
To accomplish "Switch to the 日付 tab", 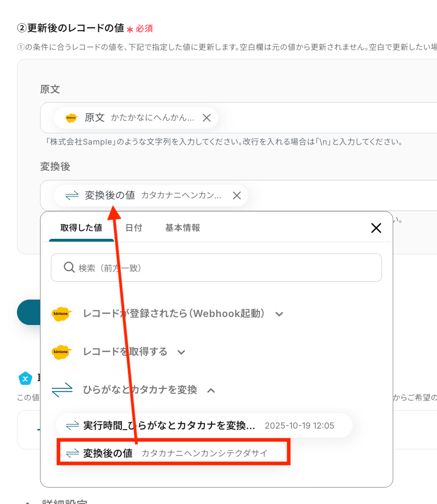I will pos(134,228).
